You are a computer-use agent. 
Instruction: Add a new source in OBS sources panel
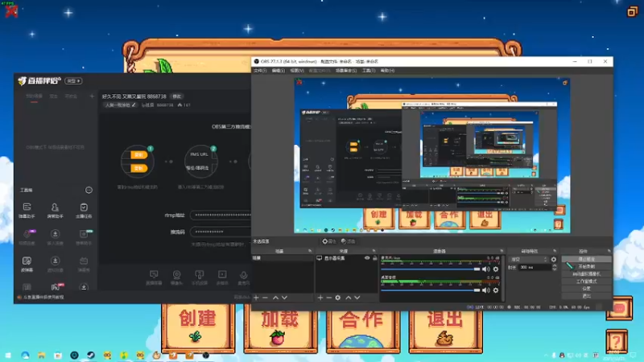coord(320,298)
